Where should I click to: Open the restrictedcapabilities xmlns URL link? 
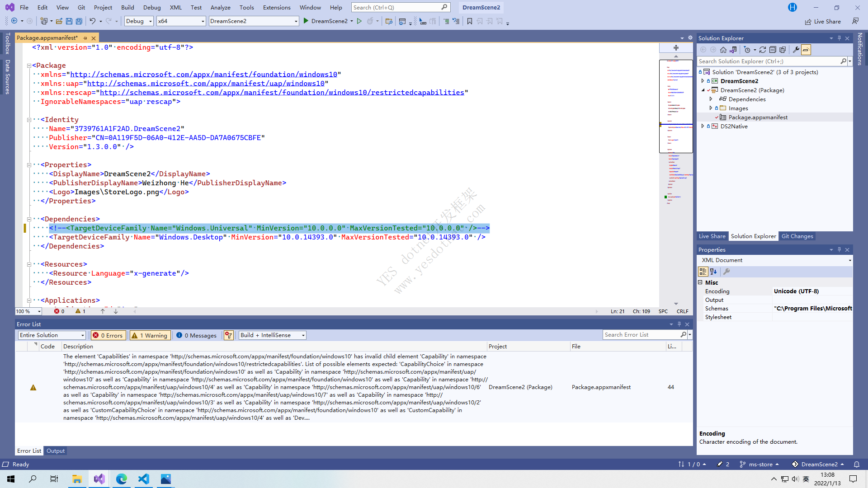282,93
